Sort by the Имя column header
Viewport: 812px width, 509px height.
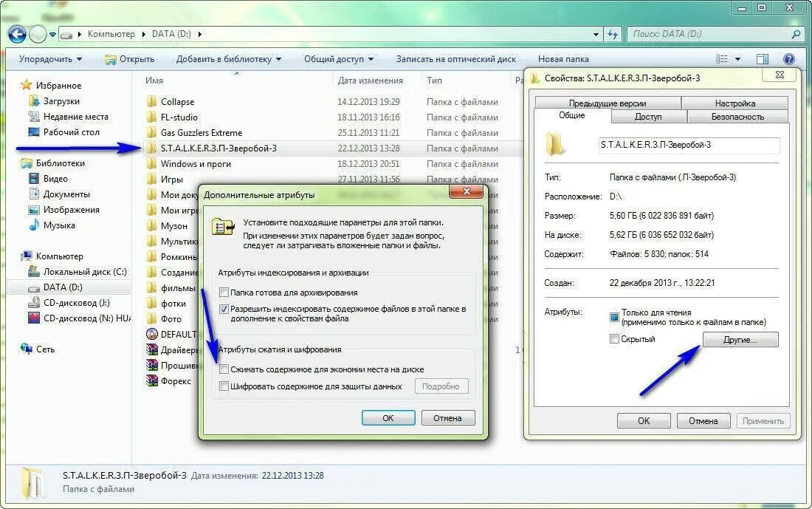[x=154, y=81]
